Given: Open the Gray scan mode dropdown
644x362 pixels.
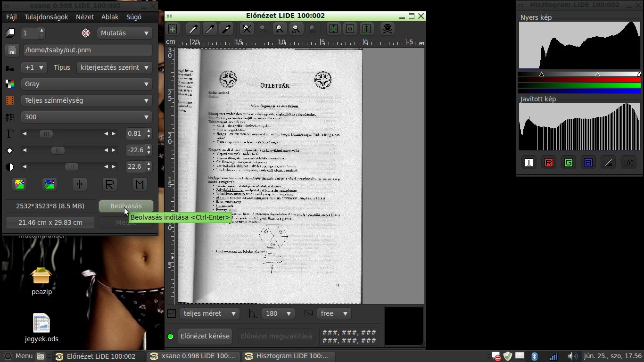Looking at the screenshot, I should (x=87, y=84).
